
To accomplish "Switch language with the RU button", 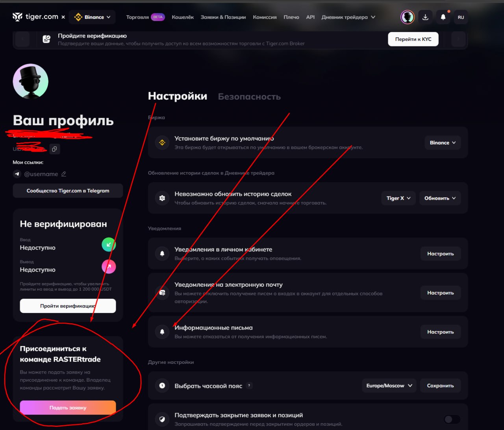I will click(461, 17).
